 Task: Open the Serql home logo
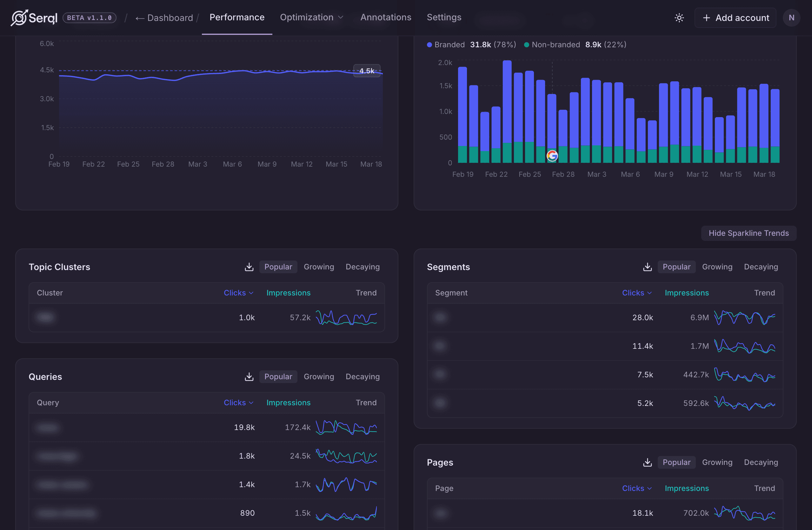point(34,17)
